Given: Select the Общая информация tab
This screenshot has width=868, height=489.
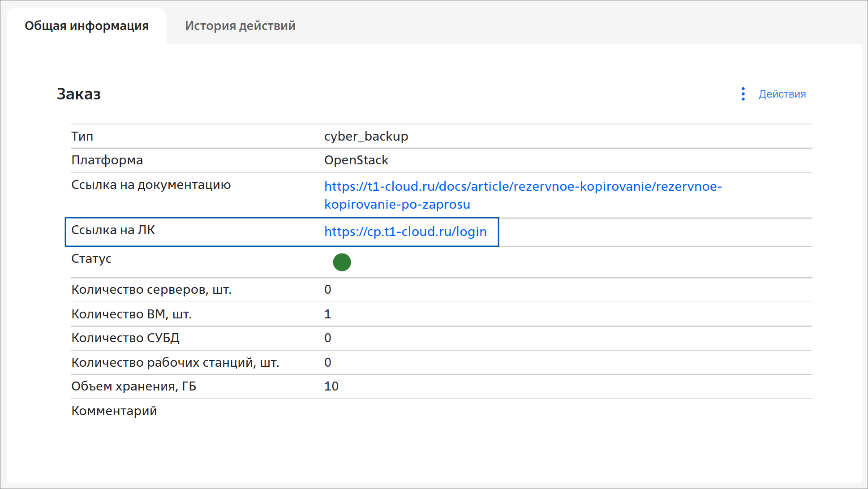Looking at the screenshot, I should point(86,26).
